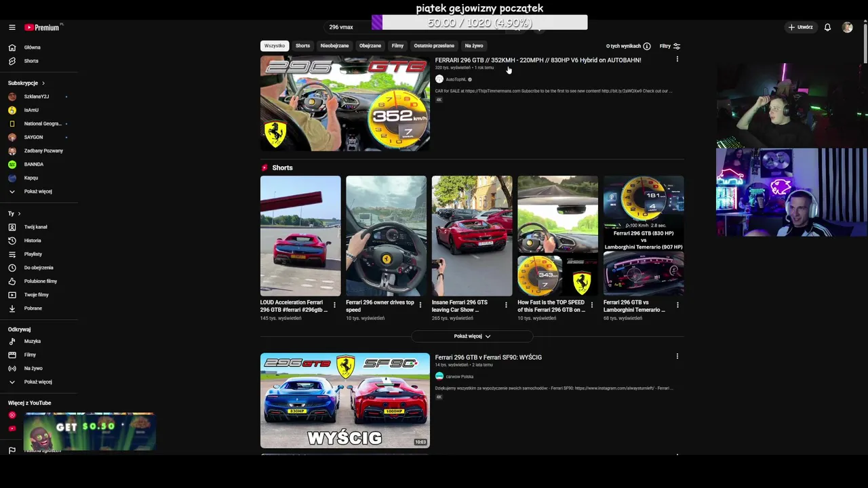868x488 pixels.
Task: Open carwow Polska channel avatar
Action: (x=439, y=376)
